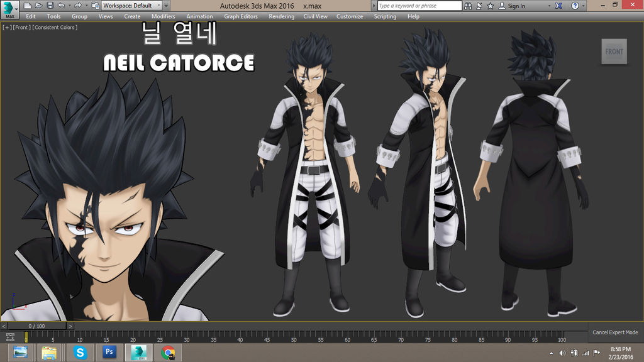
Task: Click the Favorites star icon
Action: click(x=491, y=6)
